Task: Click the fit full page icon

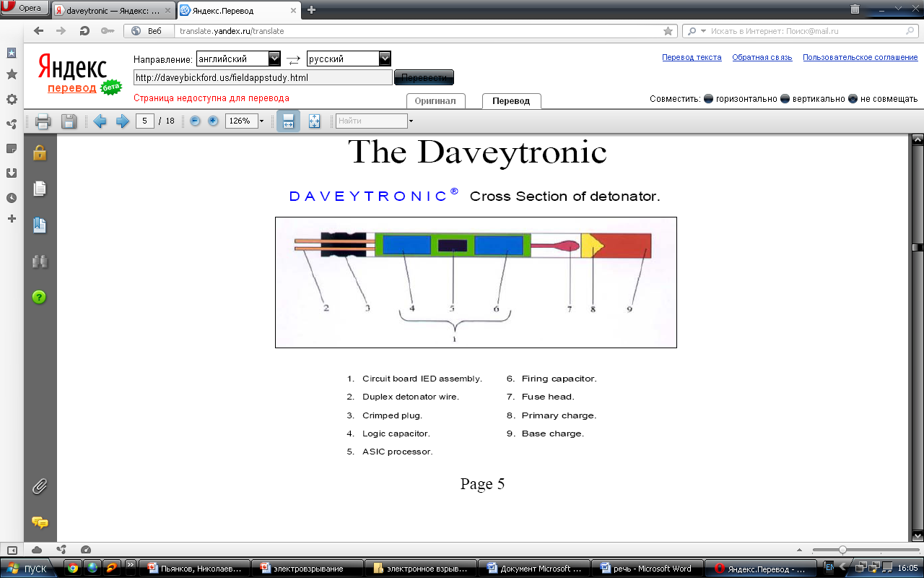Action: click(x=315, y=121)
